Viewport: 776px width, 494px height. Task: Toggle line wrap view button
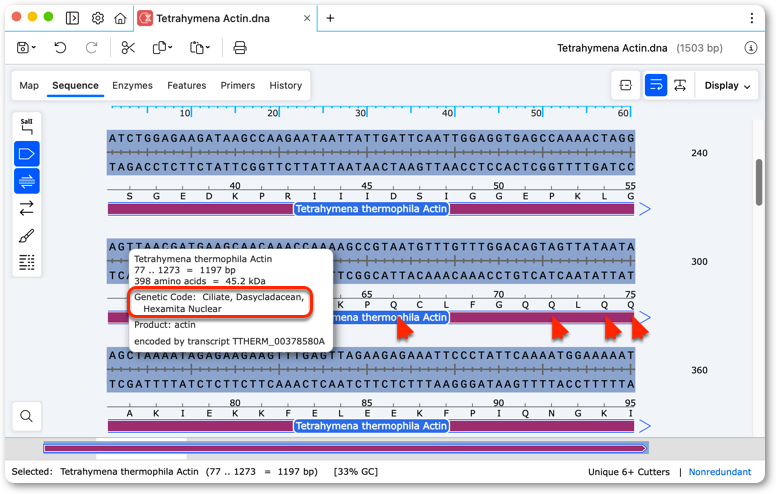click(x=656, y=85)
